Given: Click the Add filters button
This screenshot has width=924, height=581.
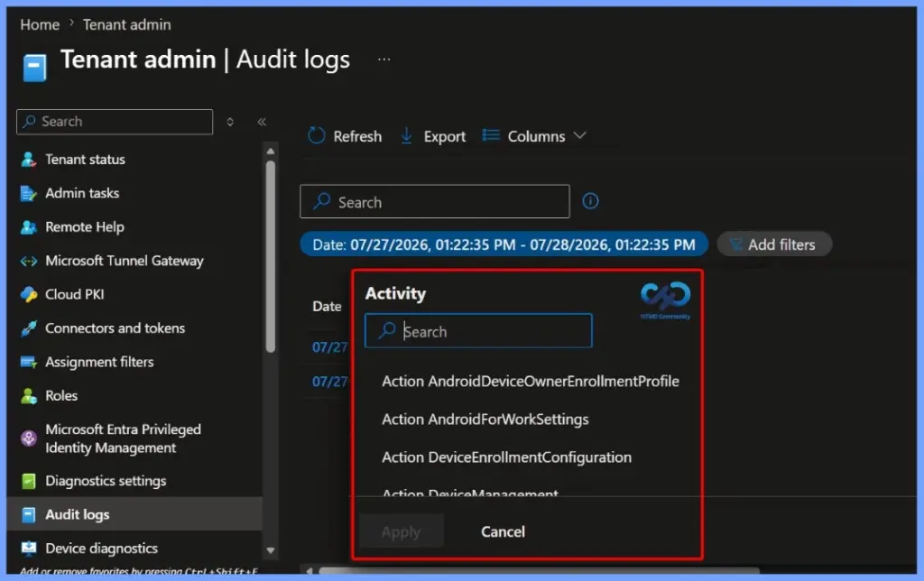Looking at the screenshot, I should pos(774,244).
